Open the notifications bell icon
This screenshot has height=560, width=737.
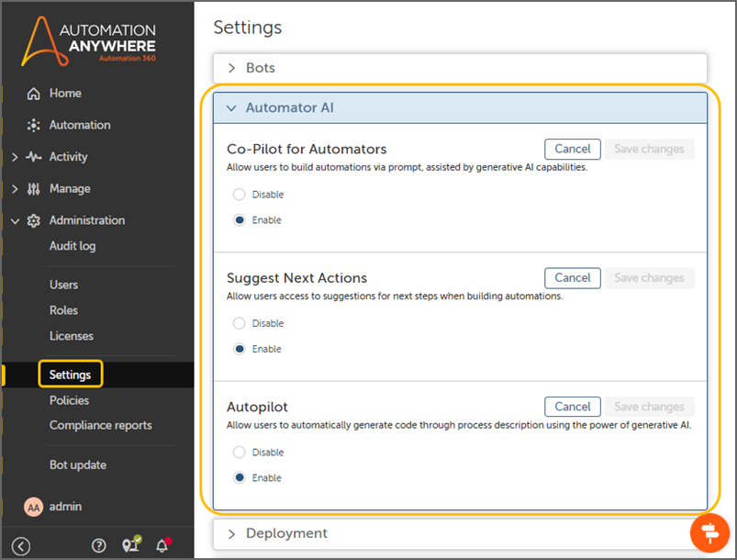(x=162, y=544)
